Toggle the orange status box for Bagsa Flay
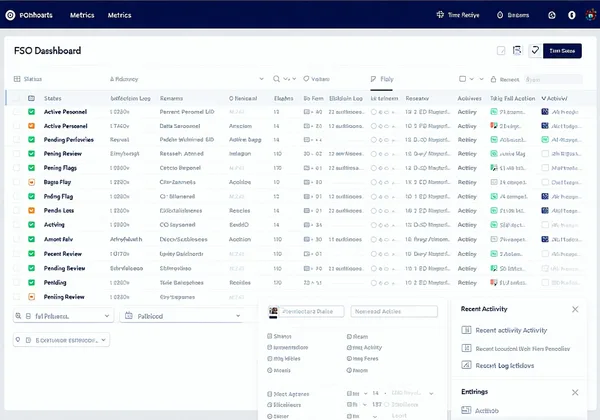 pos(31,182)
